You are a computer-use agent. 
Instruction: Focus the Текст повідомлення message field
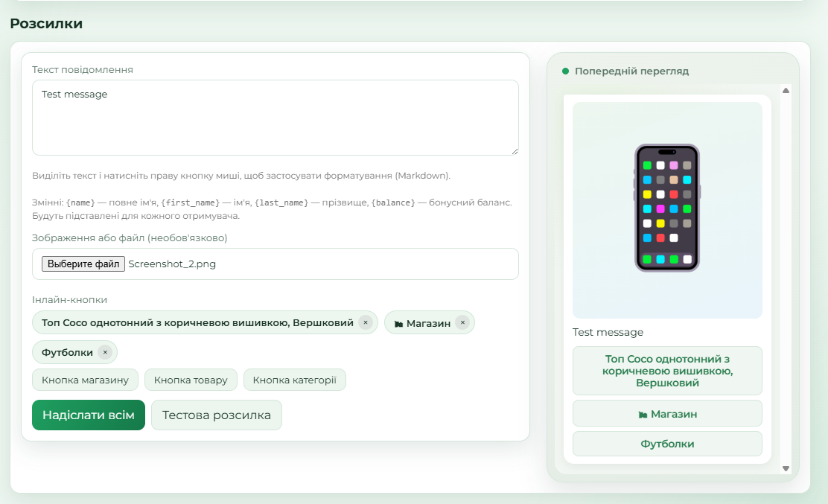[275, 118]
